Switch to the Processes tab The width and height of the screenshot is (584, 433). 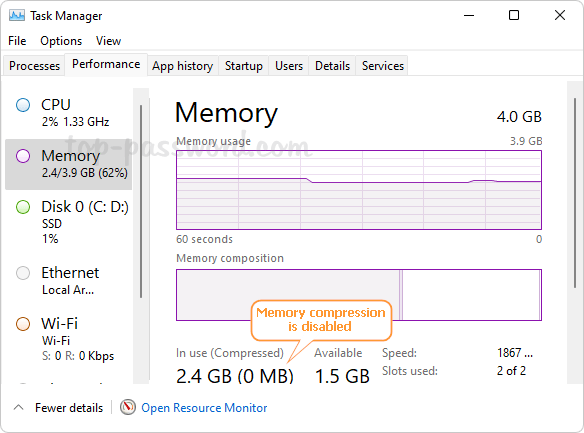coord(34,66)
